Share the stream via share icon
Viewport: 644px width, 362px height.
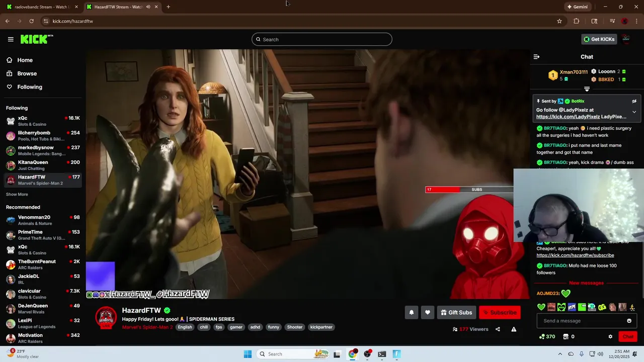[x=498, y=329]
